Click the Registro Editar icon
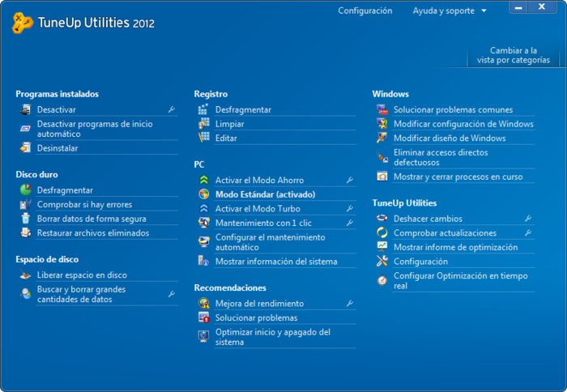Screen dimensions: 567x392 pyautogui.click(x=203, y=138)
